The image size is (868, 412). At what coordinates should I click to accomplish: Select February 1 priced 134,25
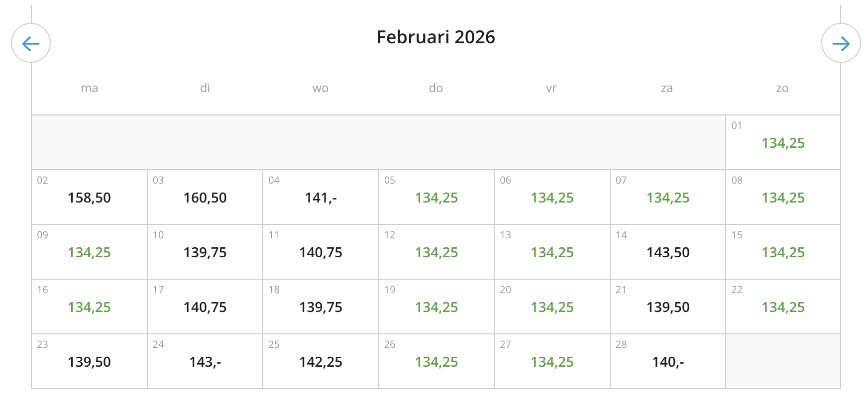pyautogui.click(x=783, y=143)
